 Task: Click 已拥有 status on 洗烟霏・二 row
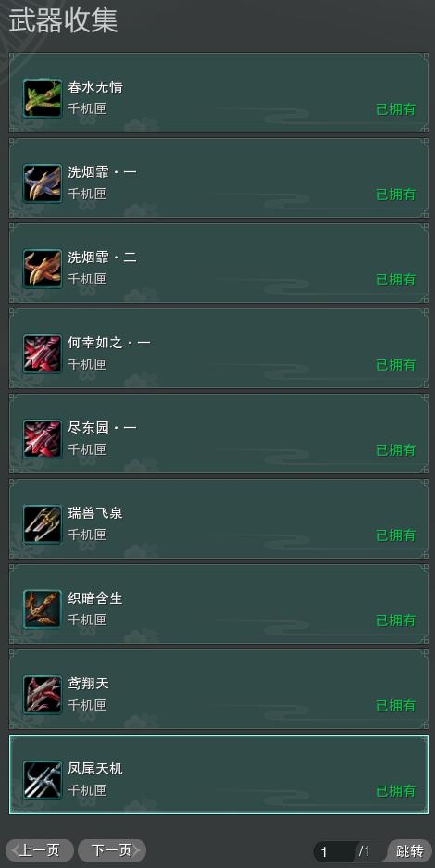[396, 280]
